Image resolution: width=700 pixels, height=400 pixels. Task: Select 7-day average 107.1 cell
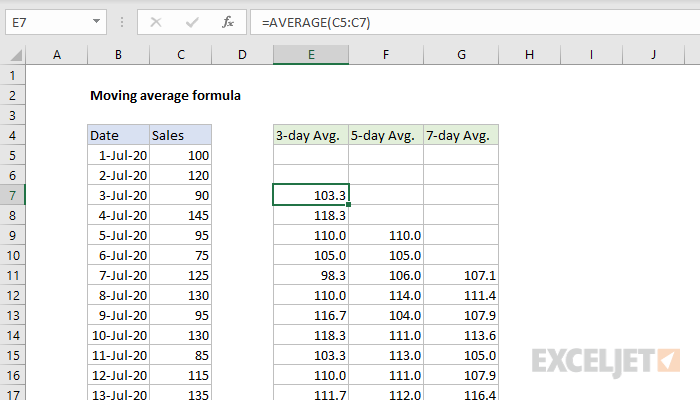pos(461,275)
